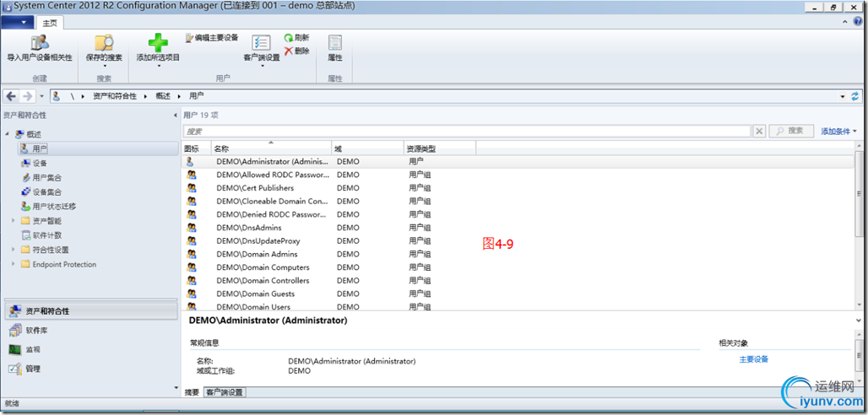Open dropdown arrow under Add Selected Items
The width and height of the screenshot is (868, 415).
click(159, 66)
